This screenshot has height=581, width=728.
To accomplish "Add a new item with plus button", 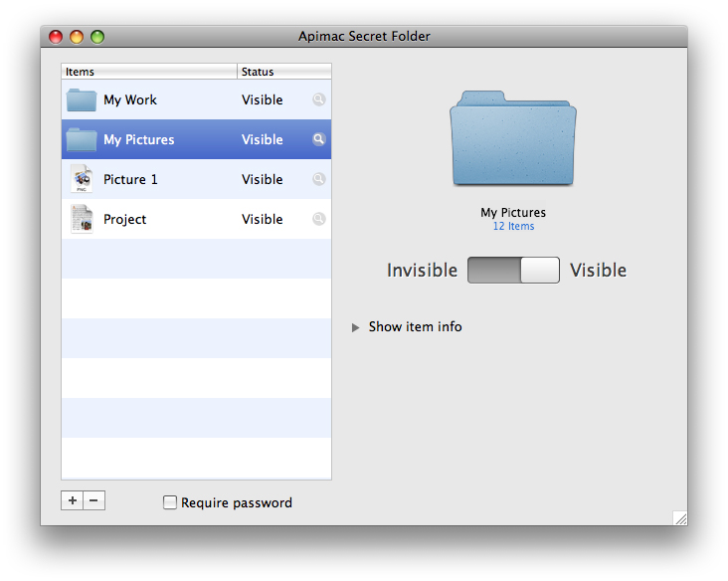I will (x=73, y=500).
